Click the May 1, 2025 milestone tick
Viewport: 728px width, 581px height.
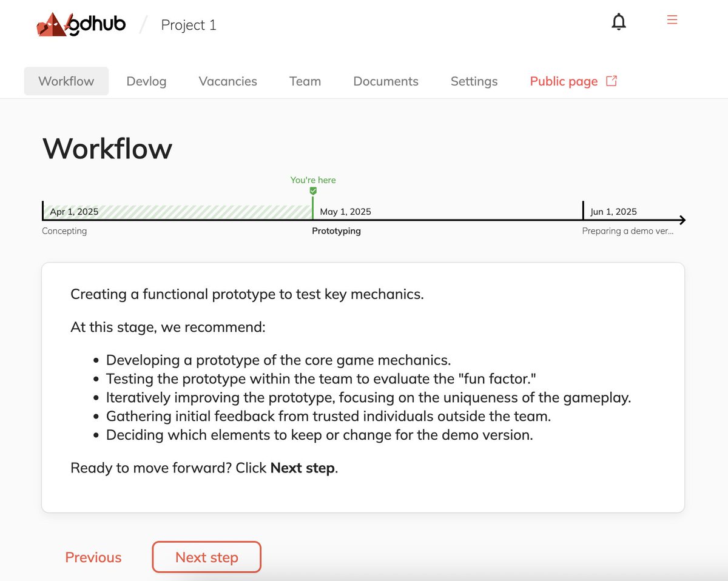(x=312, y=209)
